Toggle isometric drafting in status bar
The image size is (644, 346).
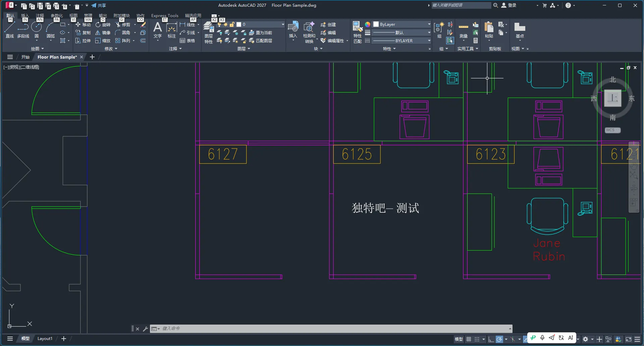(513, 339)
